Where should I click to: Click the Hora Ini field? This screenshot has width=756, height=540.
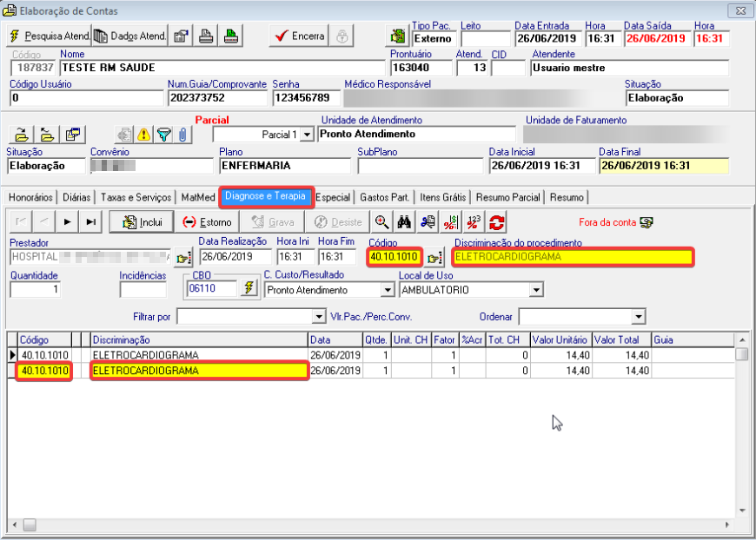pyautogui.click(x=295, y=257)
